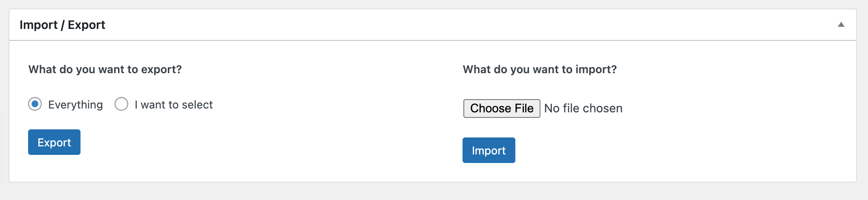Viewport: 868px width, 200px height.
Task: Click the 'No file chosen' text
Action: pos(583,109)
